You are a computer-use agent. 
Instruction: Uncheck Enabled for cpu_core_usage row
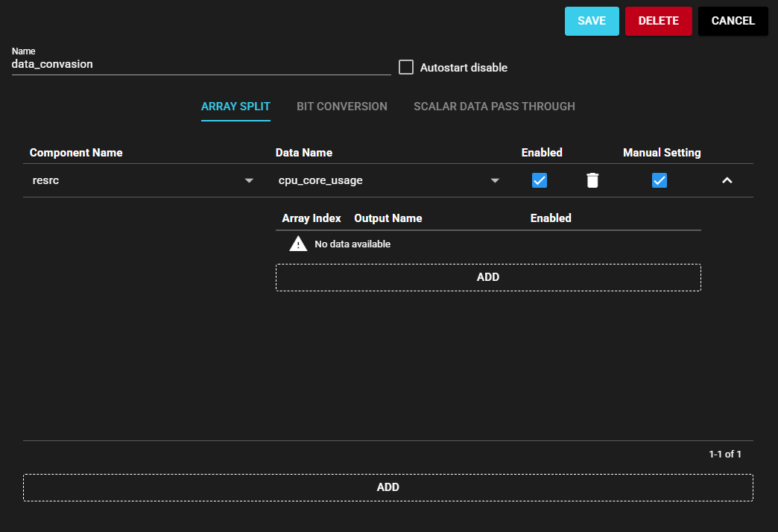pos(540,180)
